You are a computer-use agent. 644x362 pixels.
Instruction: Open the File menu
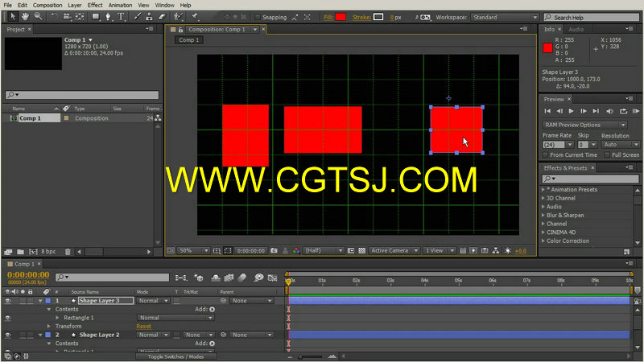8,5
